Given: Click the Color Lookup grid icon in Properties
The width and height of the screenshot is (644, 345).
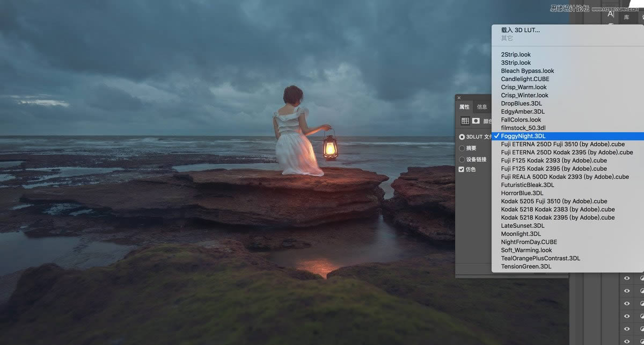Looking at the screenshot, I should coord(465,121).
